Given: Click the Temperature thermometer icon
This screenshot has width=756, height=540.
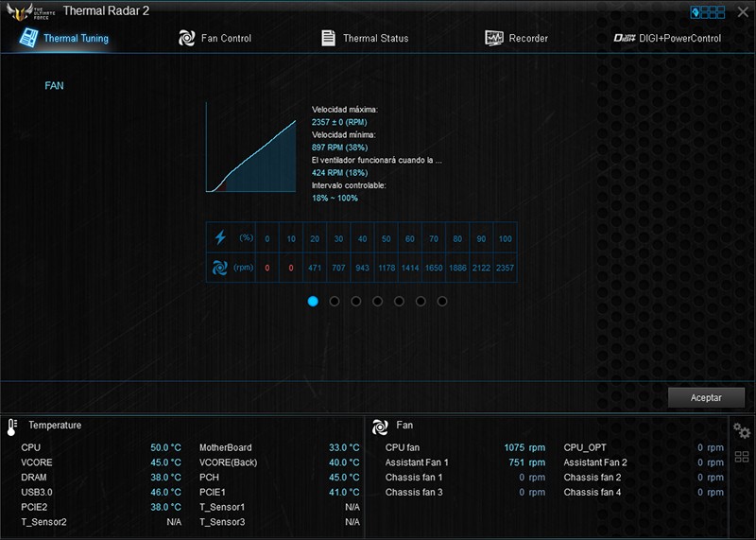Looking at the screenshot, I should (12, 427).
